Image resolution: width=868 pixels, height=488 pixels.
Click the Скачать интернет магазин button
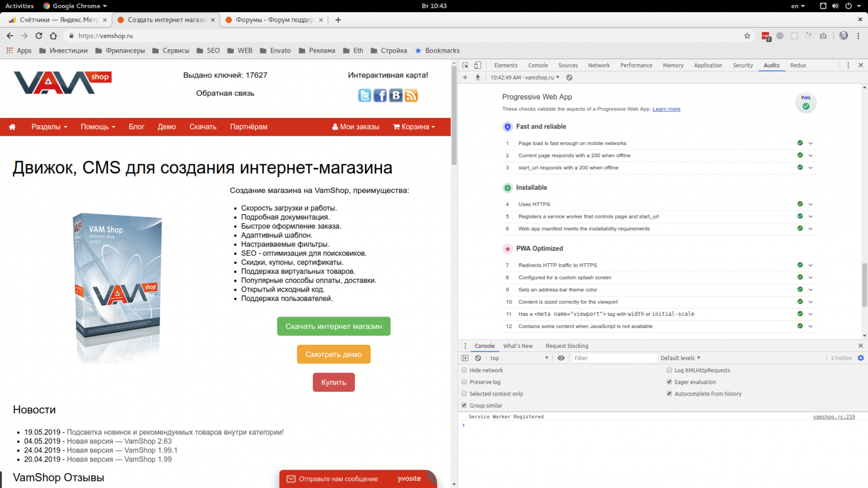click(x=334, y=326)
